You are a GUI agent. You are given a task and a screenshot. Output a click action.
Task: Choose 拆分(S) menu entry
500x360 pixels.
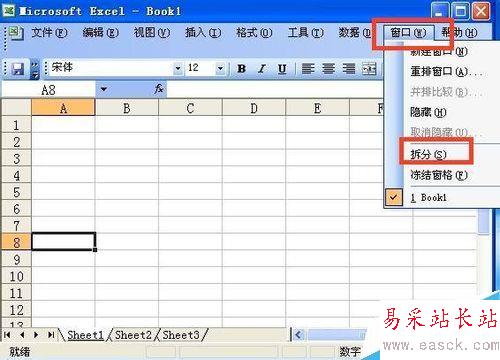tap(428, 154)
